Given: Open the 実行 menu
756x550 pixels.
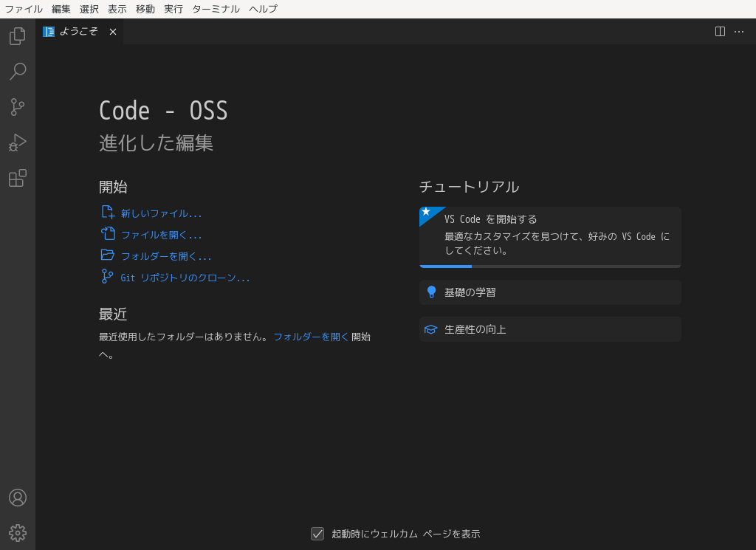Looking at the screenshot, I should click(x=173, y=9).
